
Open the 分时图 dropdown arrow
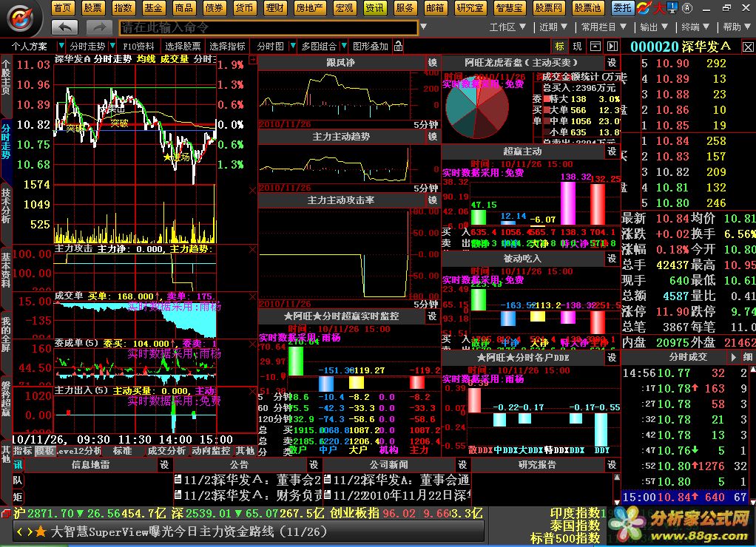[x=293, y=47]
